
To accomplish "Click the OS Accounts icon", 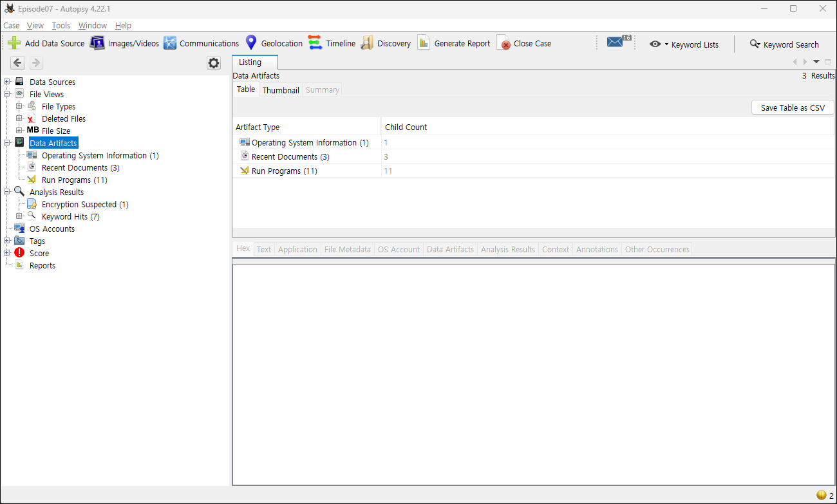I will coord(19,229).
